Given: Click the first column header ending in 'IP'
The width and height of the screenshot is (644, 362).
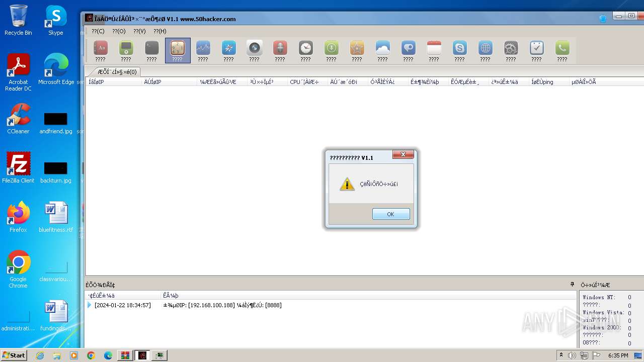Looking at the screenshot, I should pos(114,82).
